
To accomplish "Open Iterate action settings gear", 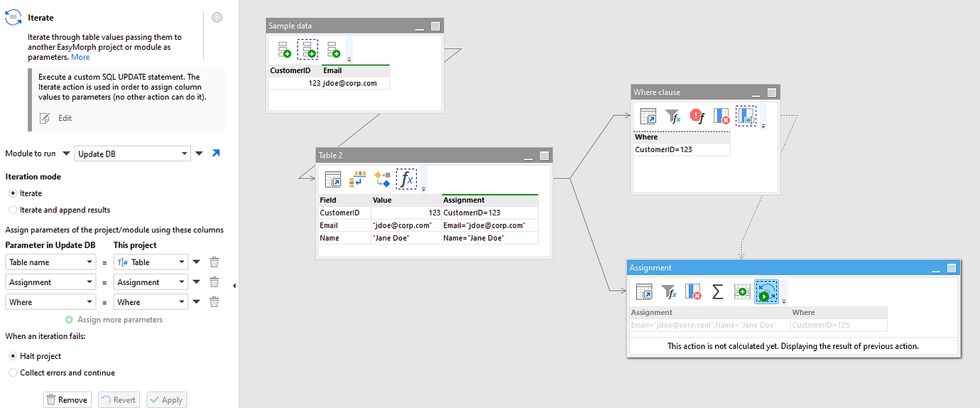I will click(x=217, y=18).
